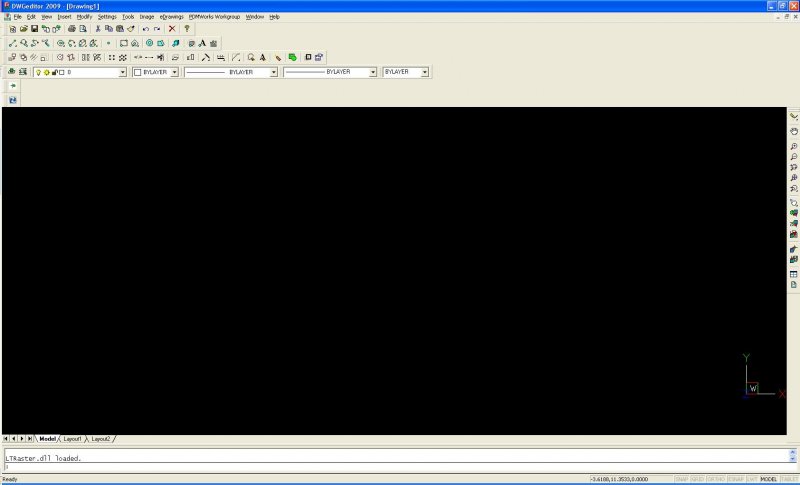Viewport: 800px width, 485px height.
Task: Select the Donut ring tool
Action: (x=149, y=43)
